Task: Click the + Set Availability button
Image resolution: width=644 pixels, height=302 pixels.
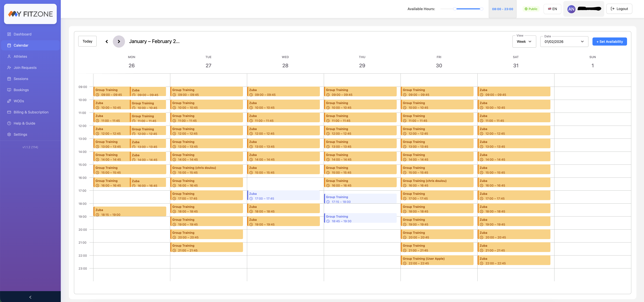Action: pos(610,42)
